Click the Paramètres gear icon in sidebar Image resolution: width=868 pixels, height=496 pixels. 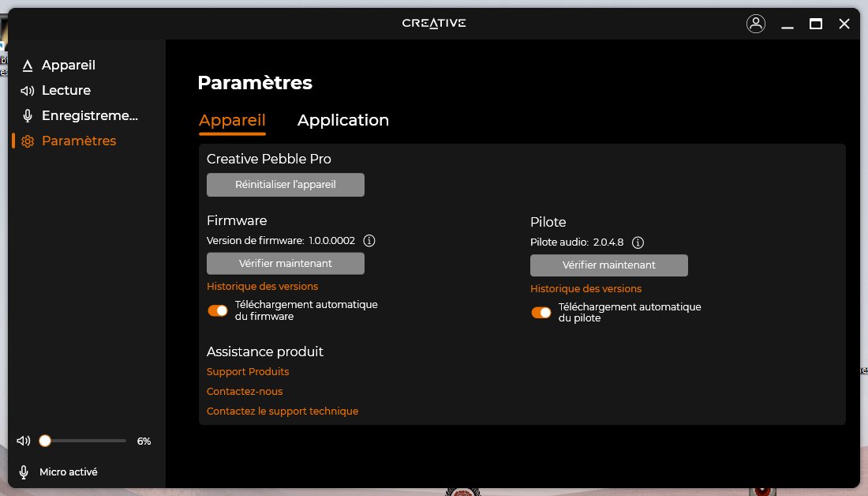pyautogui.click(x=28, y=141)
